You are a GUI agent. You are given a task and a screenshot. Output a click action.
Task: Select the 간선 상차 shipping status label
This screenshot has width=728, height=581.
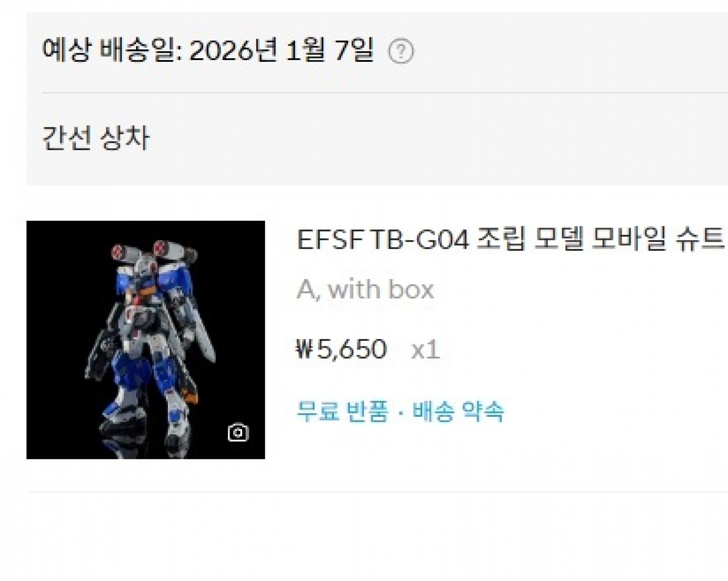(x=96, y=138)
